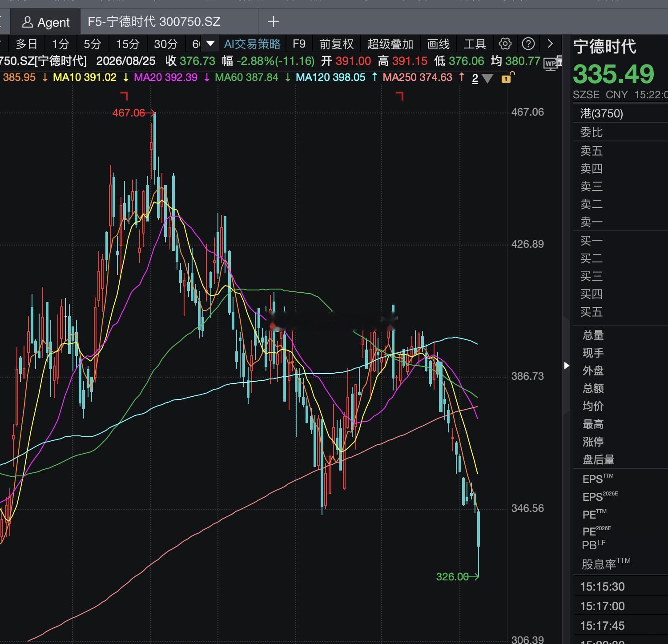Open AI交易策略
Image resolution: width=668 pixels, height=644 pixels.
point(252,44)
